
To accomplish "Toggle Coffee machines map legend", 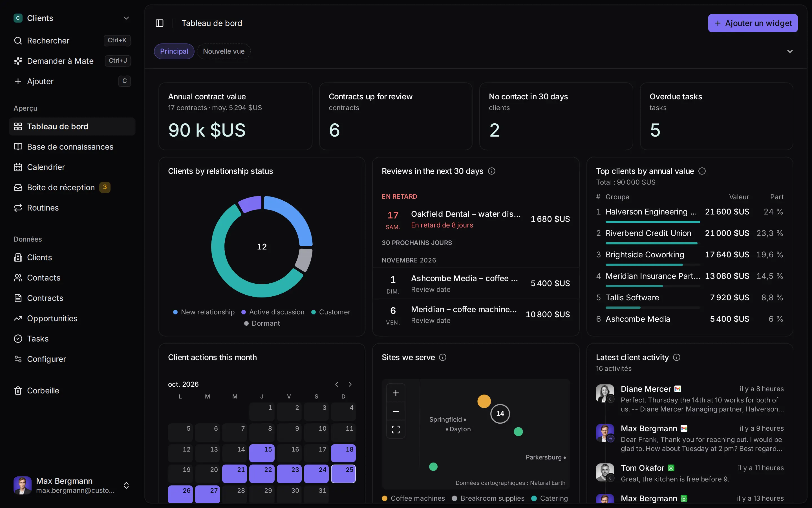I will (413, 498).
